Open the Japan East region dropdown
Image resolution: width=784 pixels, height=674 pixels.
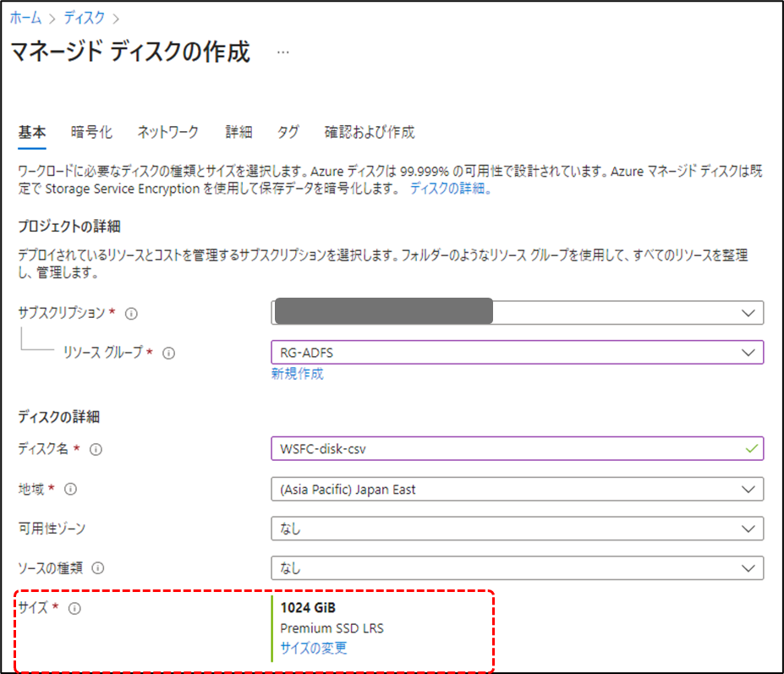tap(518, 489)
